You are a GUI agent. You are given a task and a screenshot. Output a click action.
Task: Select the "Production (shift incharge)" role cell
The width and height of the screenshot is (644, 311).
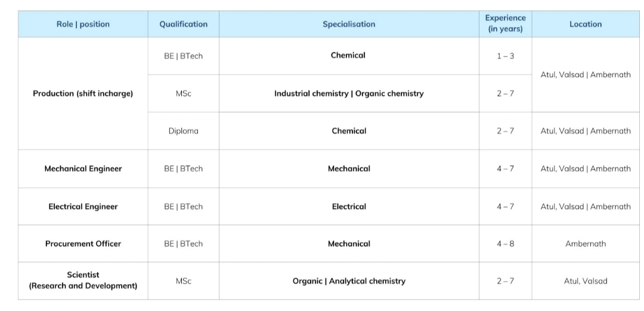pos(83,94)
